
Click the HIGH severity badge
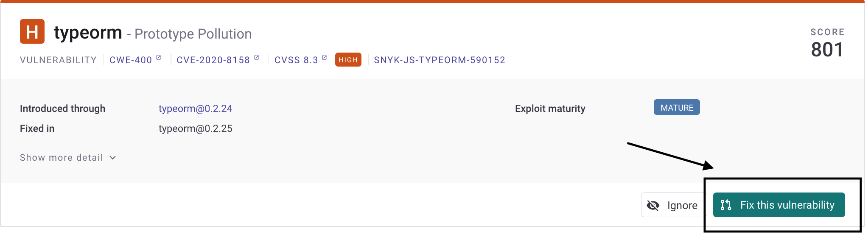pos(348,60)
